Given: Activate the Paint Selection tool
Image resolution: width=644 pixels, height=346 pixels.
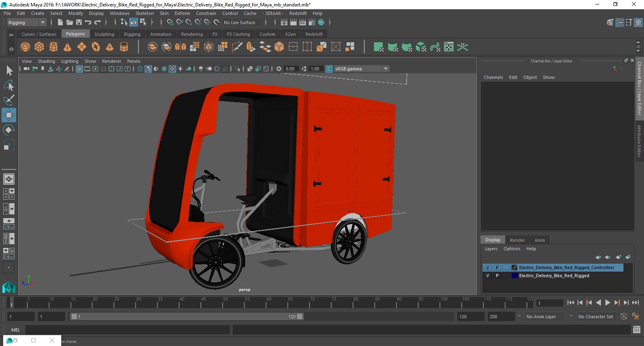Looking at the screenshot, I should tap(9, 100).
